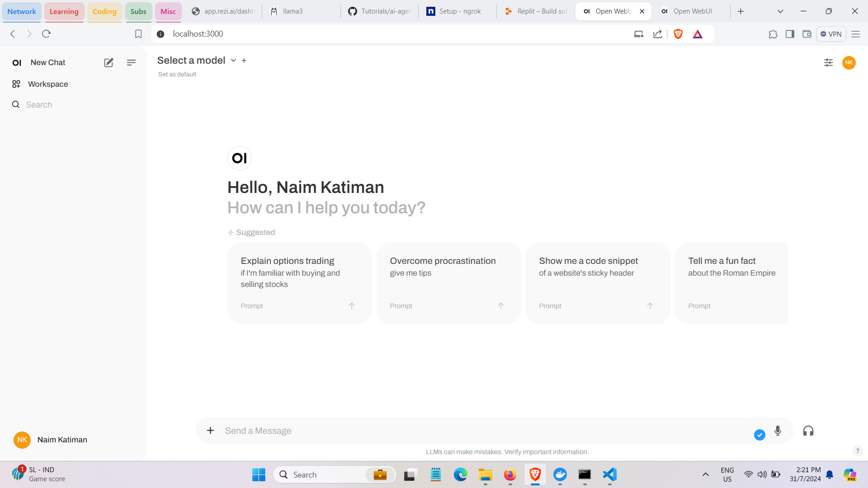Add another model with the plus icon
The image size is (868, 488).
pyautogui.click(x=244, y=61)
